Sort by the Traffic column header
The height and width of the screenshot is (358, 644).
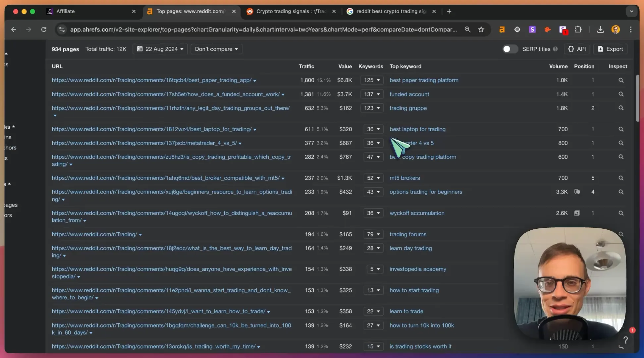(306, 66)
